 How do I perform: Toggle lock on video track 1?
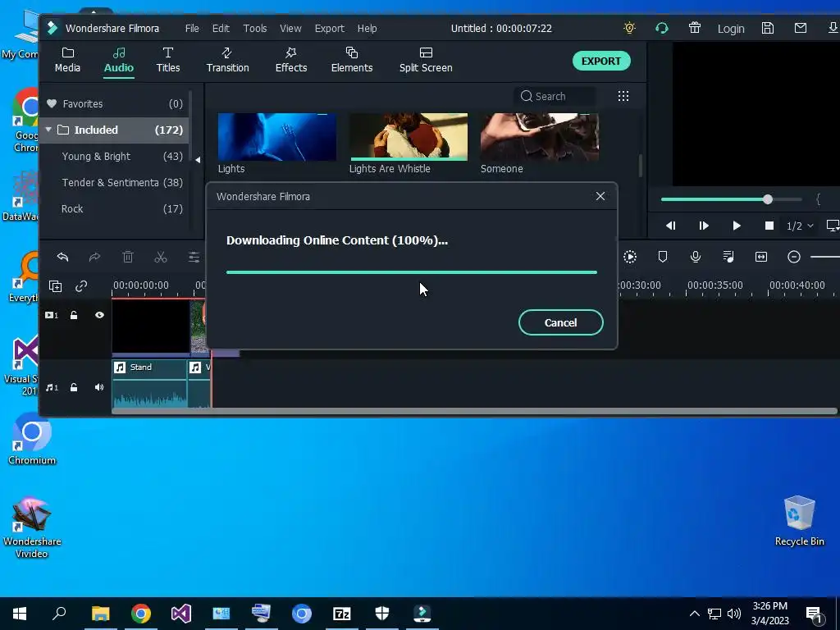point(74,315)
